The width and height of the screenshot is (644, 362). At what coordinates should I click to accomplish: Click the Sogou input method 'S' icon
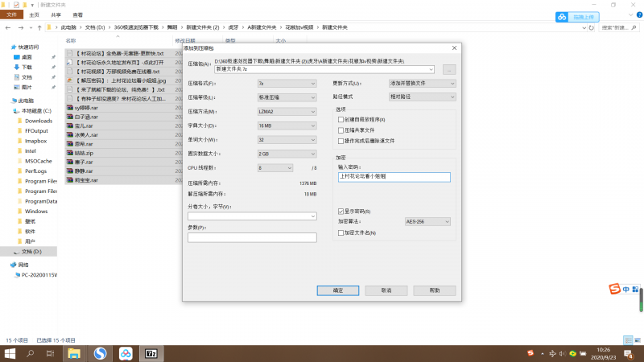[x=614, y=290]
